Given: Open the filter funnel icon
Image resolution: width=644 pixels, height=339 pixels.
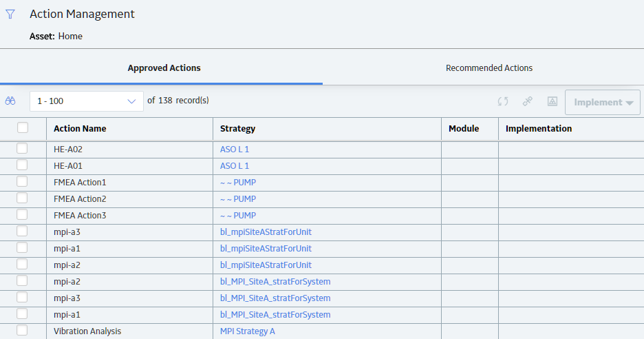Looking at the screenshot, I should pyautogui.click(x=10, y=14).
